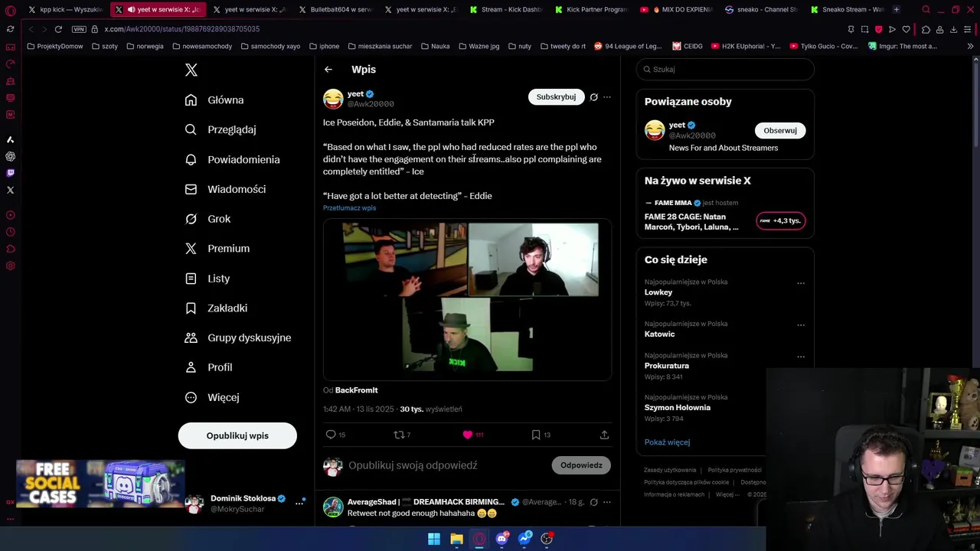Open the ProjektyDomow bookmarks folder
This screenshot has width=980, height=551.
pyautogui.click(x=55, y=46)
